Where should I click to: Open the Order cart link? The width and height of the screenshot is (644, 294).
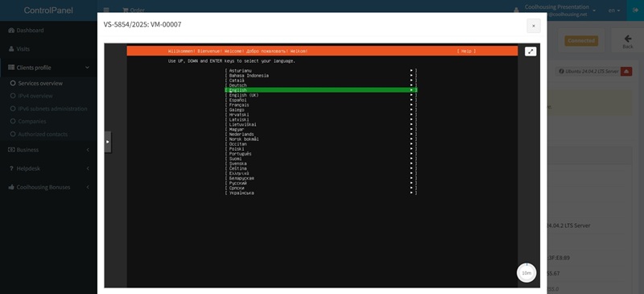click(134, 10)
